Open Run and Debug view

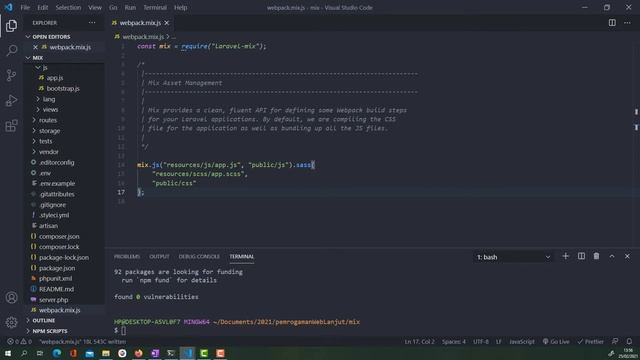(11, 100)
